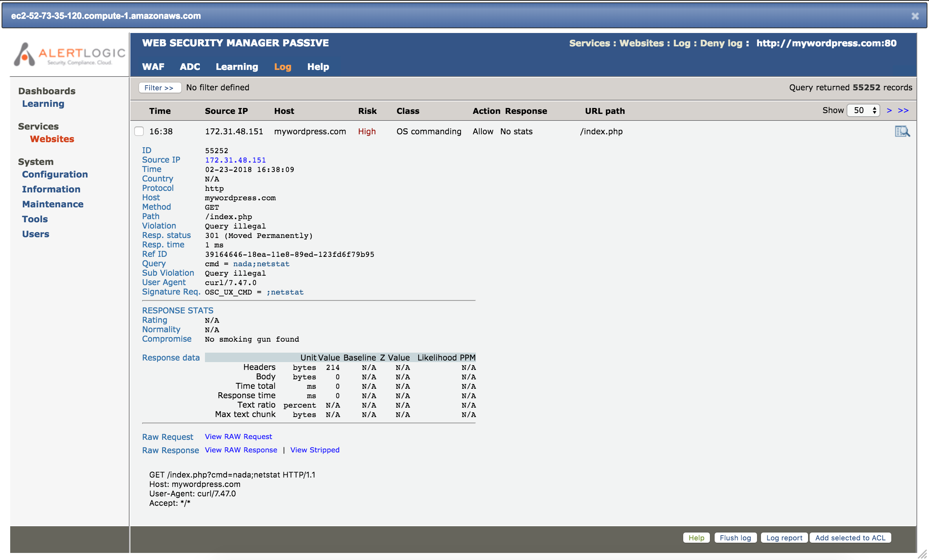Open the log entry detail magnifier icon
Image resolution: width=929 pixels, height=560 pixels.
click(902, 132)
